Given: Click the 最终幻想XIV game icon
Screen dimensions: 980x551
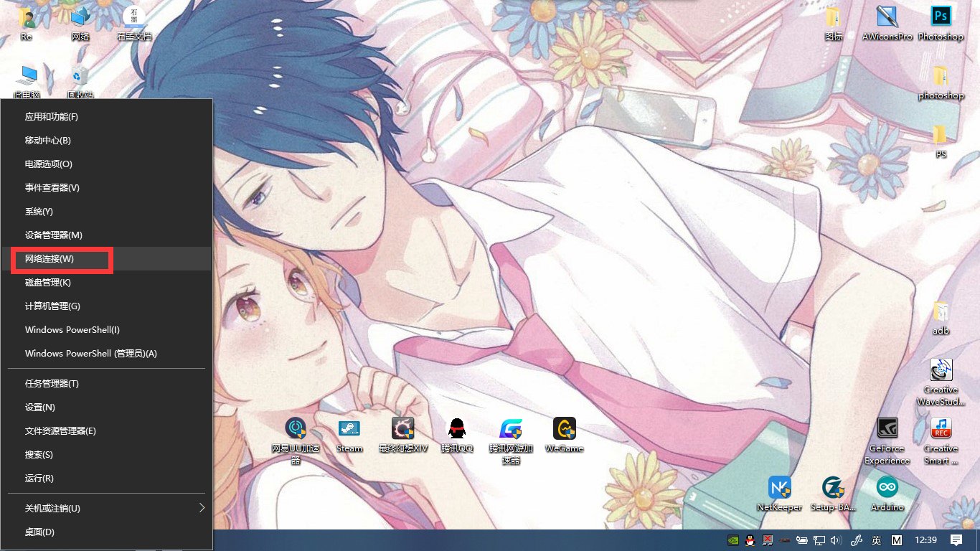Looking at the screenshot, I should 402,430.
